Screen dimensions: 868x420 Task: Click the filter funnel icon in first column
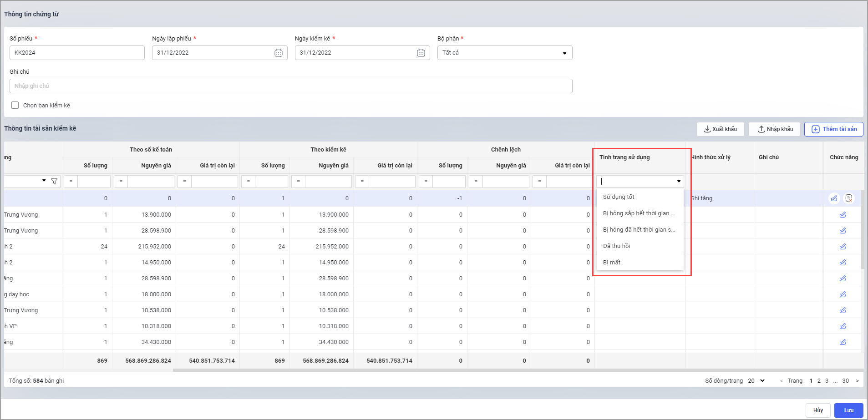[x=54, y=181]
